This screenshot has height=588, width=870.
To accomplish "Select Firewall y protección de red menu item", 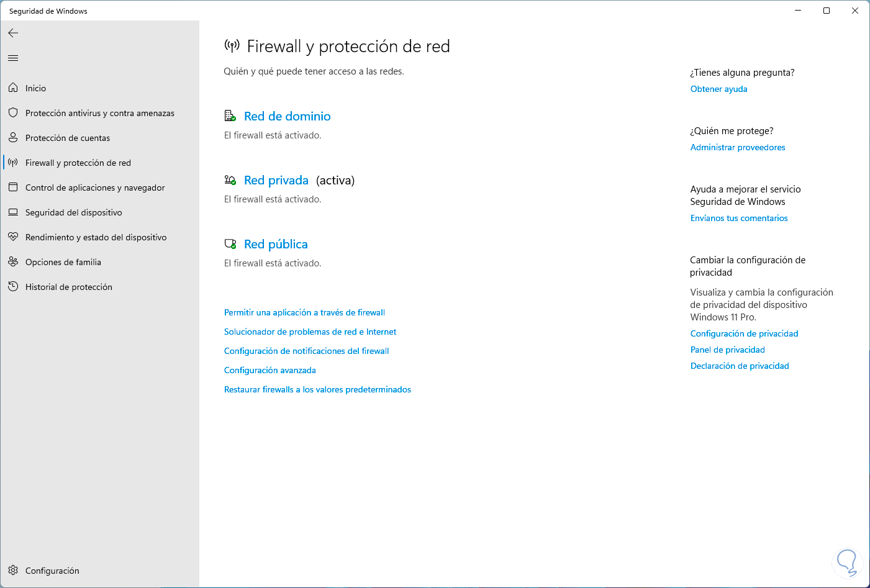I will click(78, 163).
